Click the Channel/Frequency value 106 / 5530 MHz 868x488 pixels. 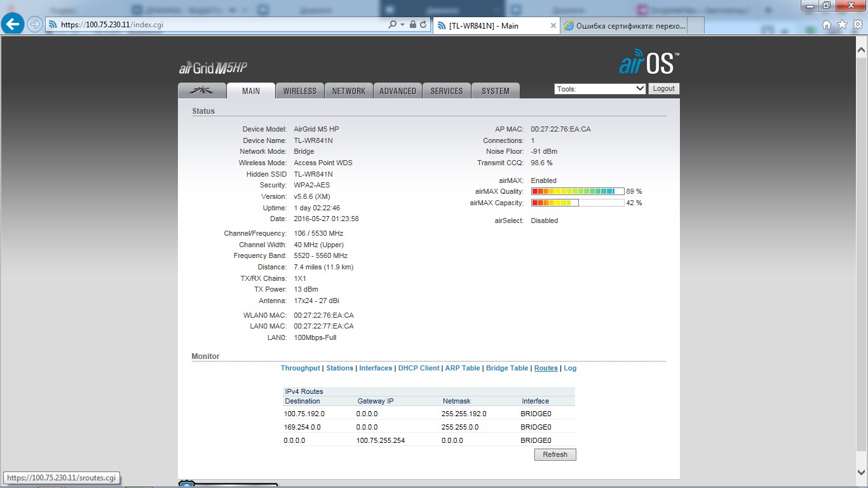tap(318, 233)
